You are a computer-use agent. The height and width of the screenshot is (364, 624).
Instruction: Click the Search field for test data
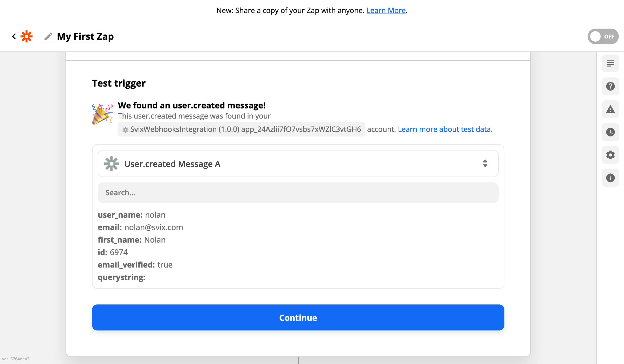click(x=298, y=193)
